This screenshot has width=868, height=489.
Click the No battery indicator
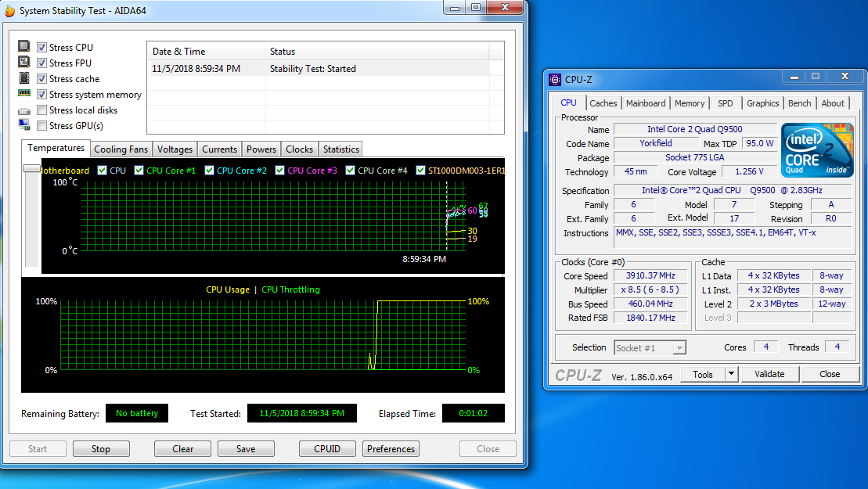137,413
